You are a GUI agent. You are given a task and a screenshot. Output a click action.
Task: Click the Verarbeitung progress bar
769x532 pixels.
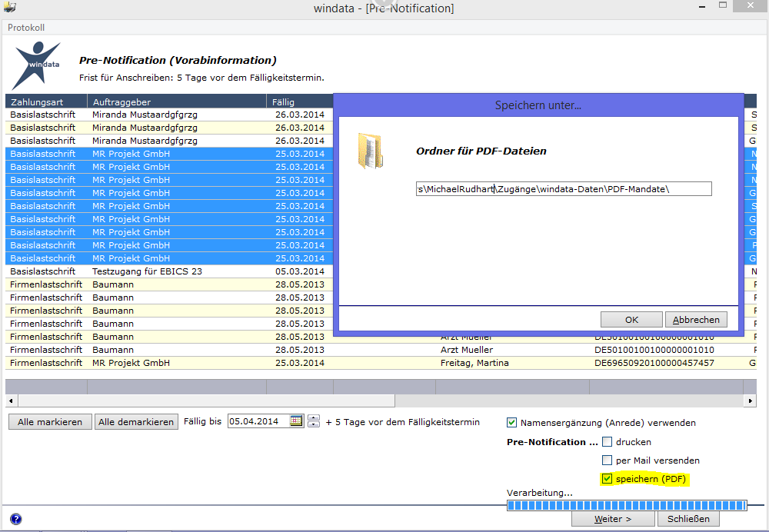[627, 506]
